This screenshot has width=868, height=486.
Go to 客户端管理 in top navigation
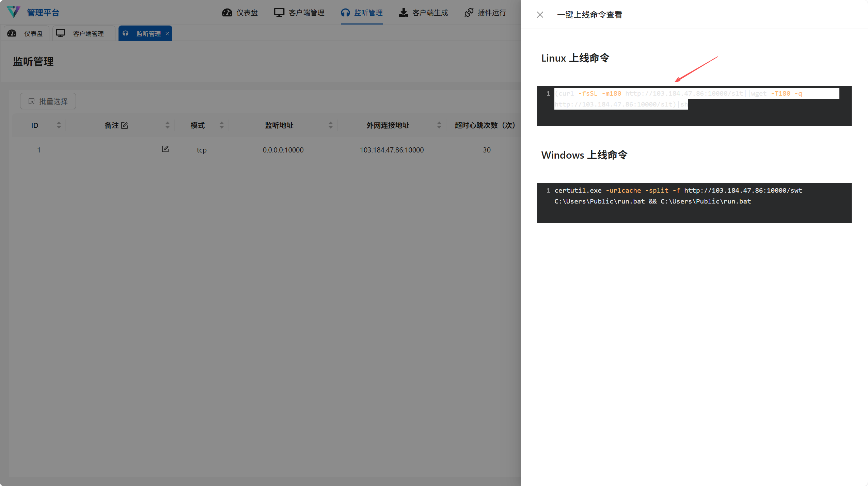click(x=299, y=13)
